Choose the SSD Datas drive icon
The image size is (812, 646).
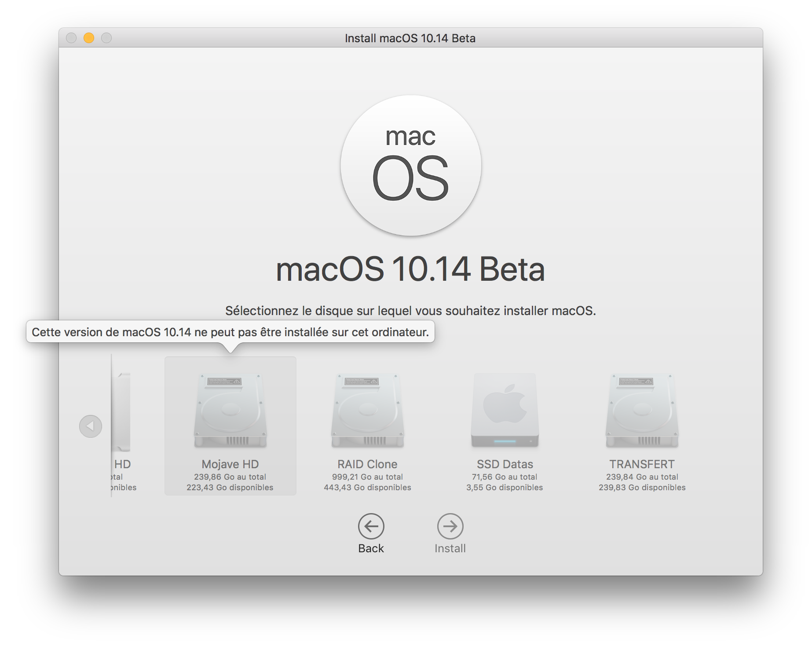tap(505, 411)
